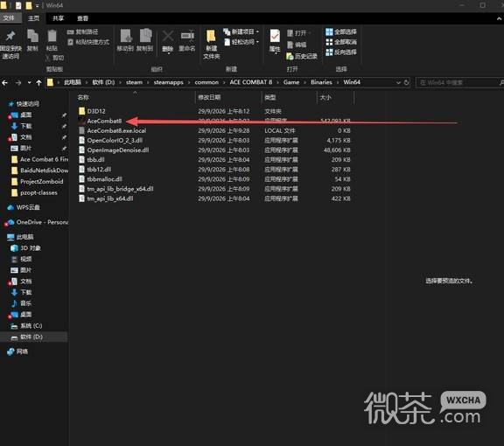Click the steamapps breadcrumb segment
The width and height of the screenshot is (504, 446).
tap(168, 82)
